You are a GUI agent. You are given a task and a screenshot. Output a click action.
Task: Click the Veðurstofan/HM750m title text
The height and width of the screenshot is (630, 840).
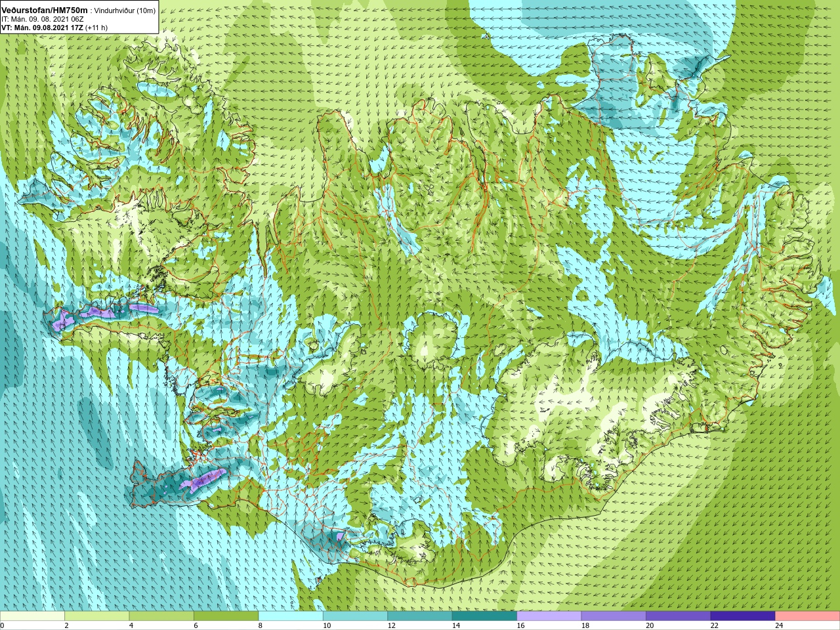coord(45,10)
